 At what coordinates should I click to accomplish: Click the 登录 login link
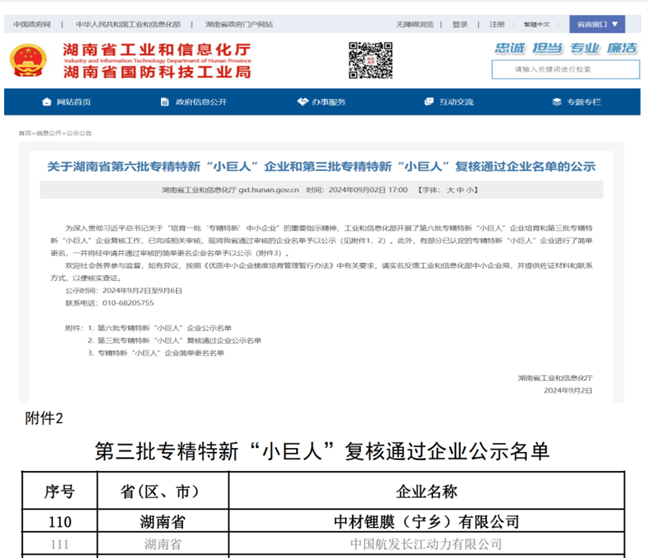coord(459,23)
